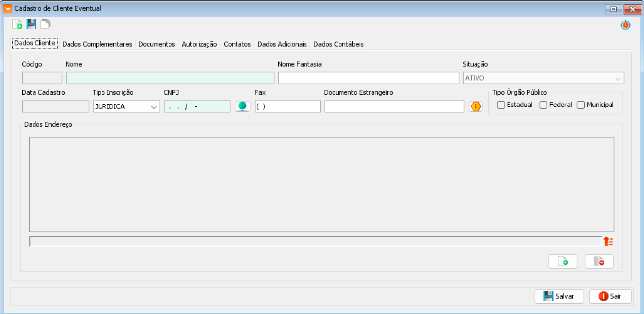The width and height of the screenshot is (644, 314).
Task: Check the Estadual checkbox
Action: (501, 105)
